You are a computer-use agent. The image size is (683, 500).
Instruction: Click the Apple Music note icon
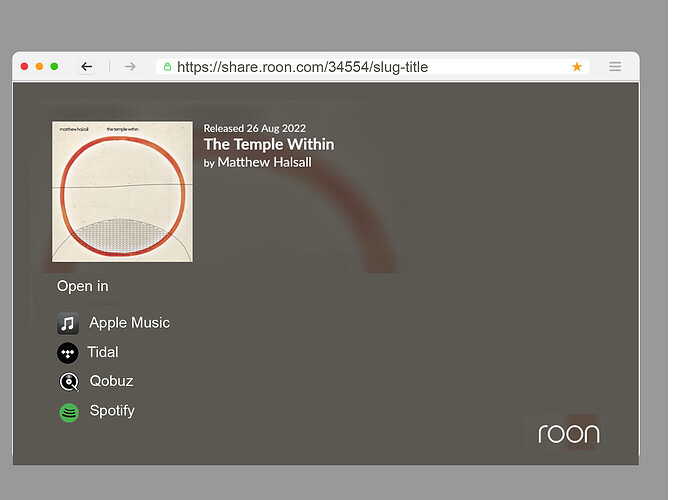(x=68, y=323)
